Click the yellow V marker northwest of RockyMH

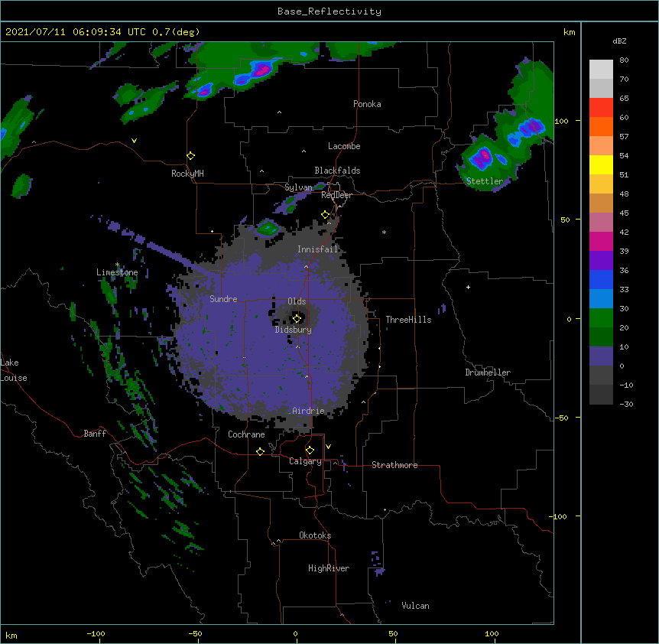(x=134, y=141)
